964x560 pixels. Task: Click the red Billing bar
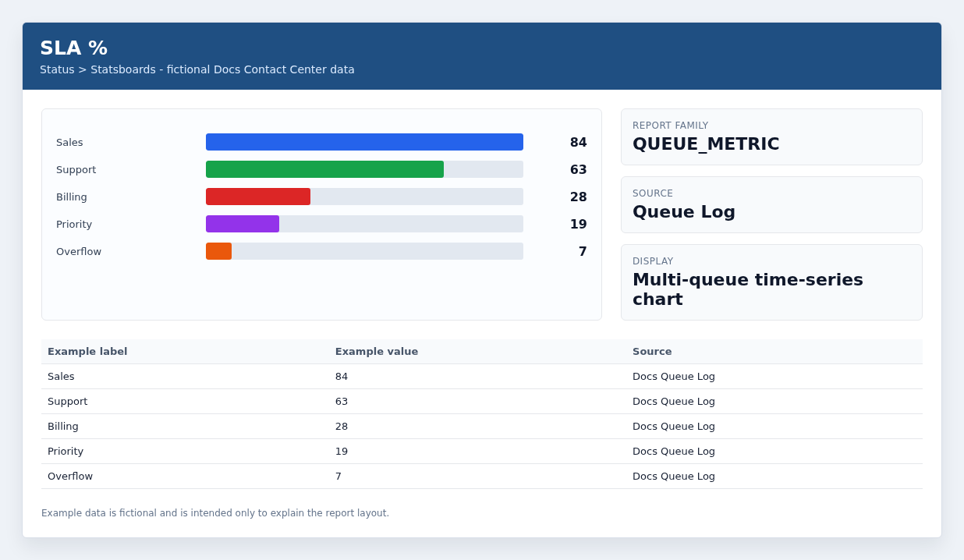coord(258,197)
